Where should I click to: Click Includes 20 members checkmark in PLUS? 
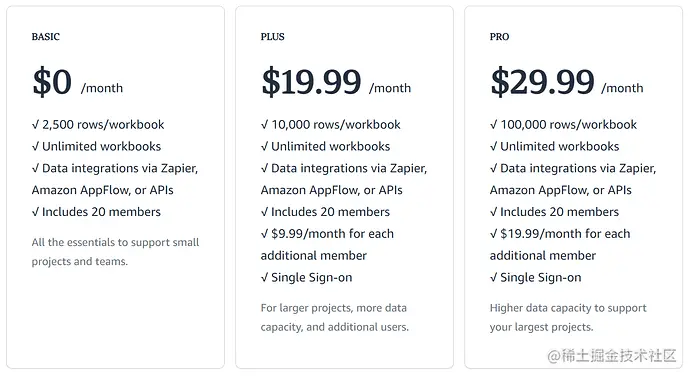click(x=264, y=212)
